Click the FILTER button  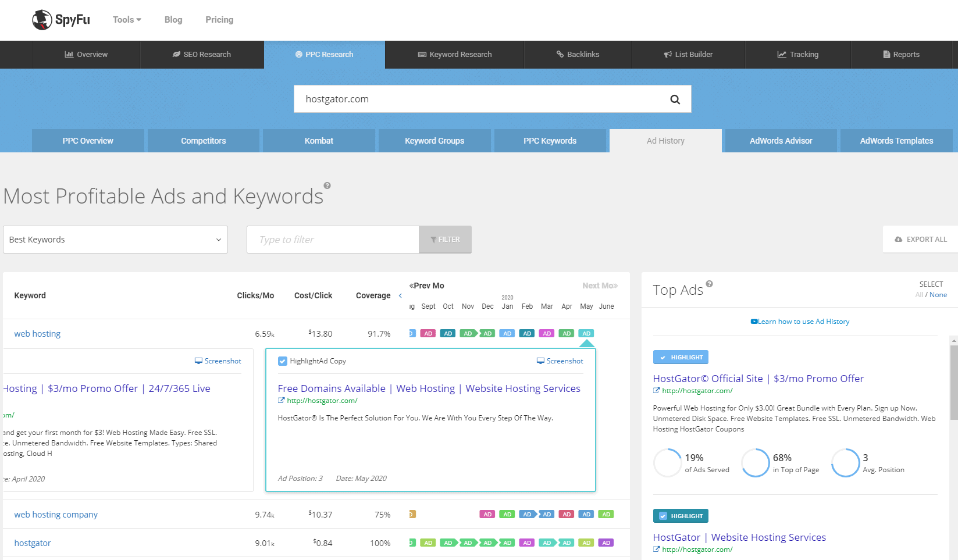445,240
